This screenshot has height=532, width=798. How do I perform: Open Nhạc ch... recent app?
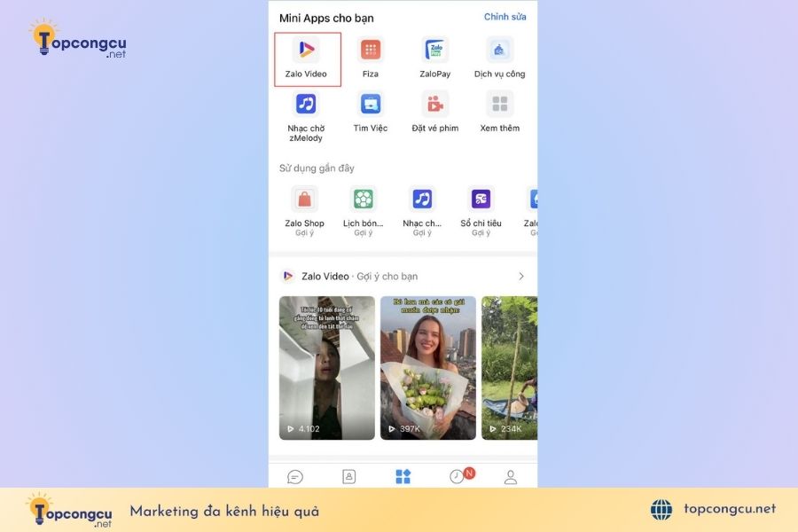[x=422, y=211]
